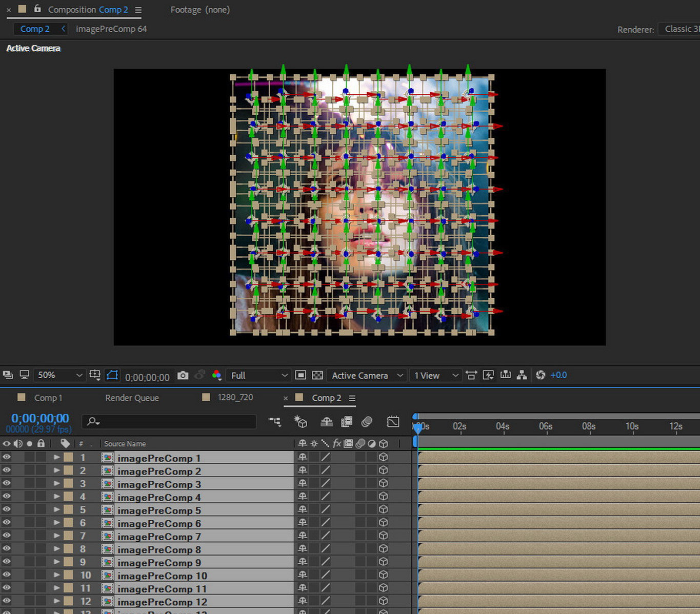Switch to the Render Queue tab
This screenshot has height=614, width=700.
point(132,398)
